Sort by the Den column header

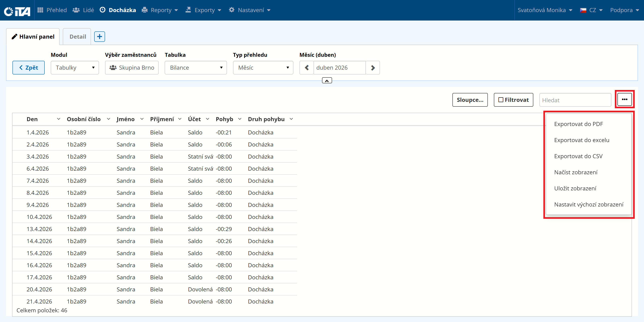pos(32,119)
